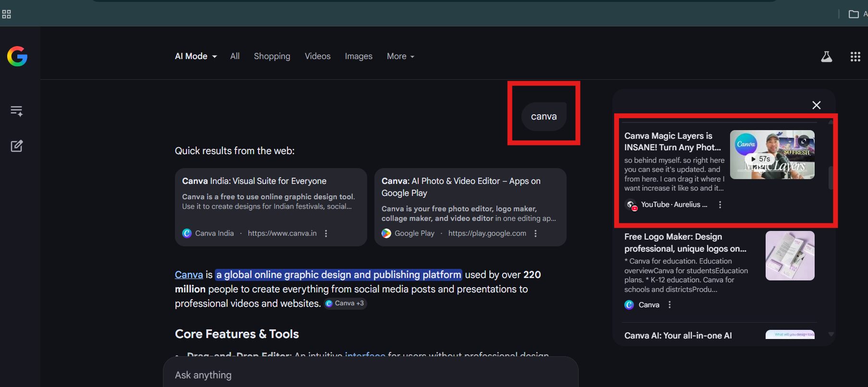Switch to the Images tab

click(x=358, y=56)
